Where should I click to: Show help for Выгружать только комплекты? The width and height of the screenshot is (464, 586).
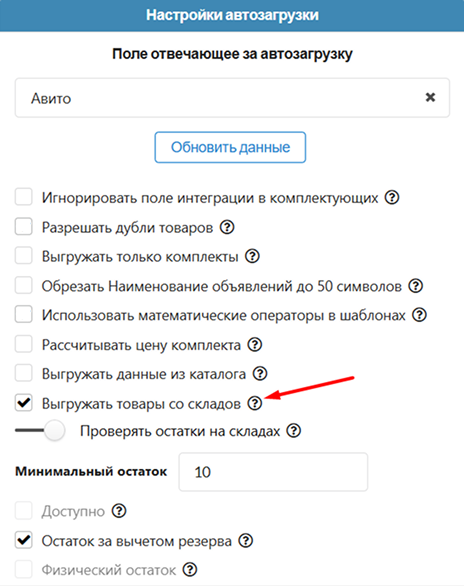[252, 256]
